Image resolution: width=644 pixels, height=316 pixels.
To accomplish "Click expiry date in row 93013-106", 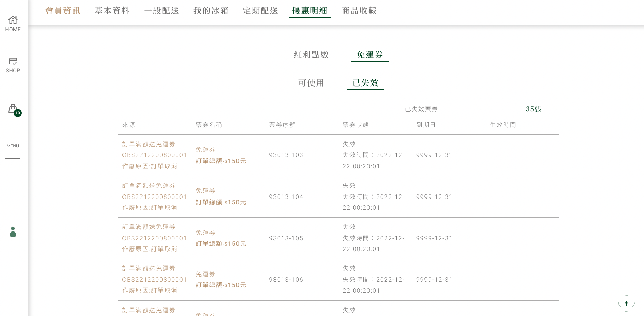I will [434, 280].
